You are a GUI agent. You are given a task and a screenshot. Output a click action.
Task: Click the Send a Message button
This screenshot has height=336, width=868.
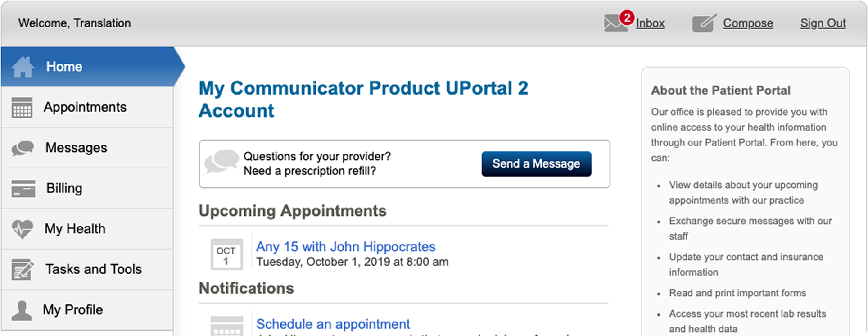[536, 163]
